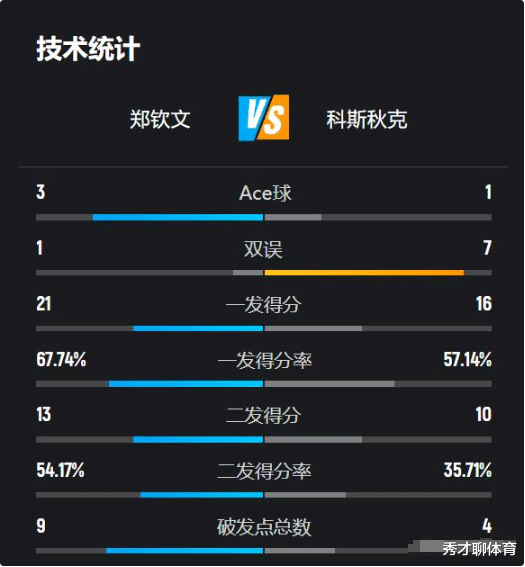525x567 pixels.
Task: Click the blue Ace球 bar
Action: [x=178, y=217]
